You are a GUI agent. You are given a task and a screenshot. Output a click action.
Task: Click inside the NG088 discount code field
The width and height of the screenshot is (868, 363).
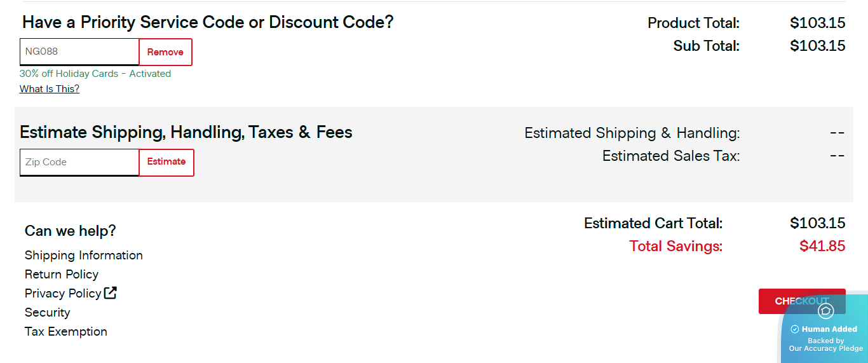click(79, 52)
